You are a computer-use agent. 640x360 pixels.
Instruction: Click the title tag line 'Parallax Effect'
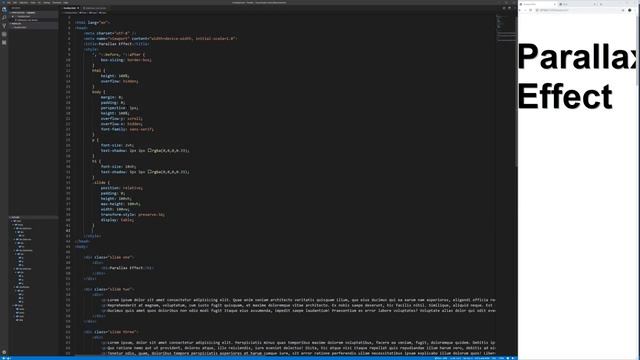point(116,44)
